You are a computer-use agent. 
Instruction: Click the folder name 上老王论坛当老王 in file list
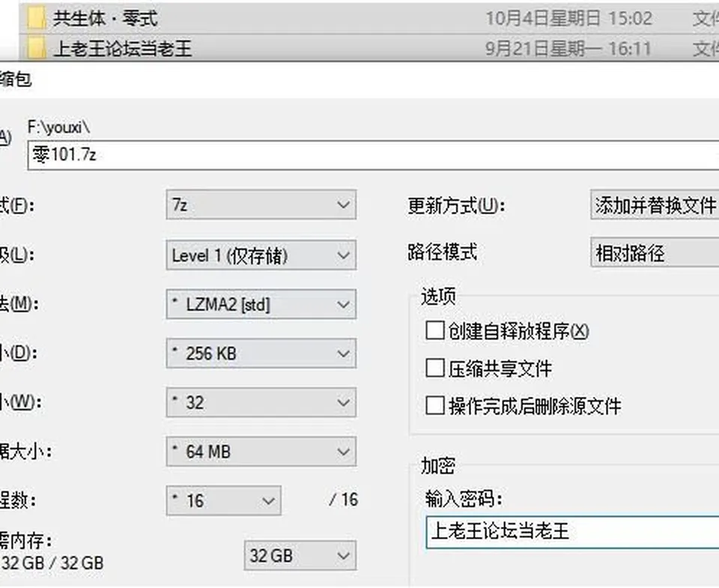[122, 48]
